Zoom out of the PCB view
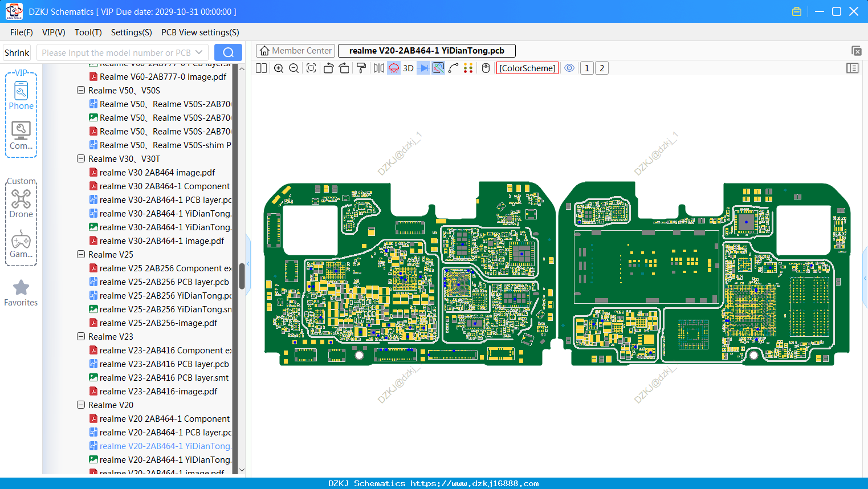The height and width of the screenshot is (489, 868). click(x=294, y=68)
